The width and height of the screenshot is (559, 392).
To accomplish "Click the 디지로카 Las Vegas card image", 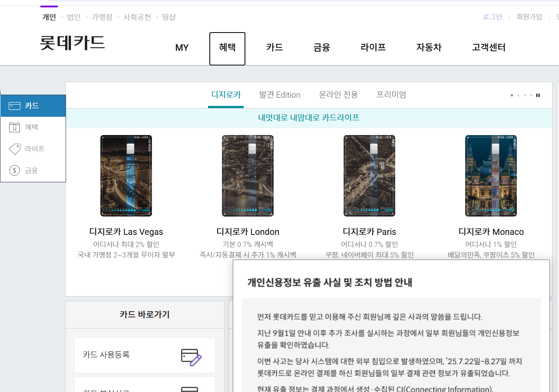I will 126,176.
